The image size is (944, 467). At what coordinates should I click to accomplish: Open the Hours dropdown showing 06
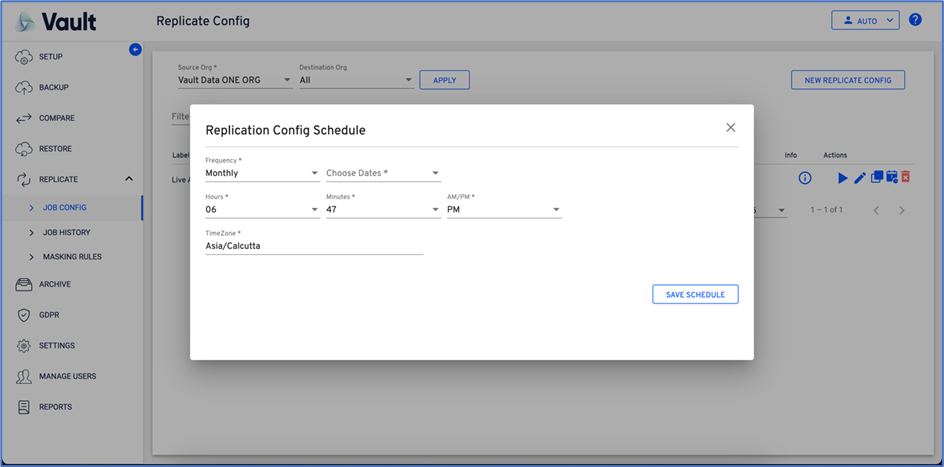pos(261,210)
